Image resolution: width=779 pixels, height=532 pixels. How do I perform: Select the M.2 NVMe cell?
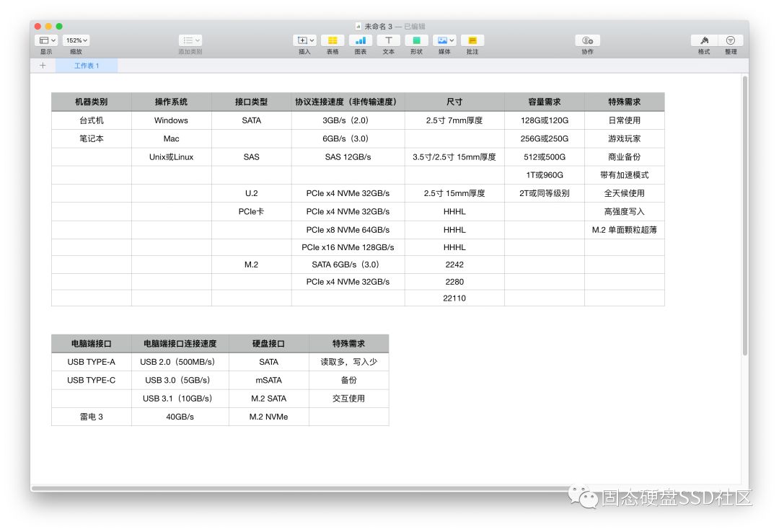[269, 417]
